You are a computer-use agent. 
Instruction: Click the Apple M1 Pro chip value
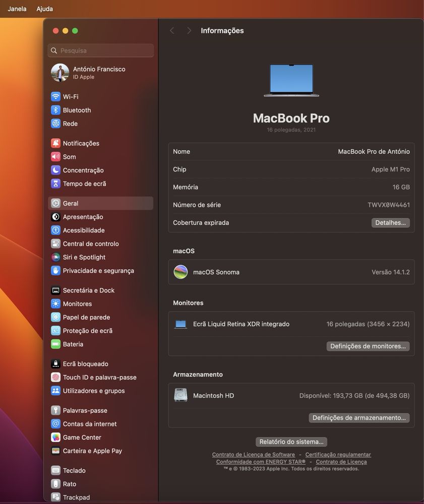(x=391, y=169)
